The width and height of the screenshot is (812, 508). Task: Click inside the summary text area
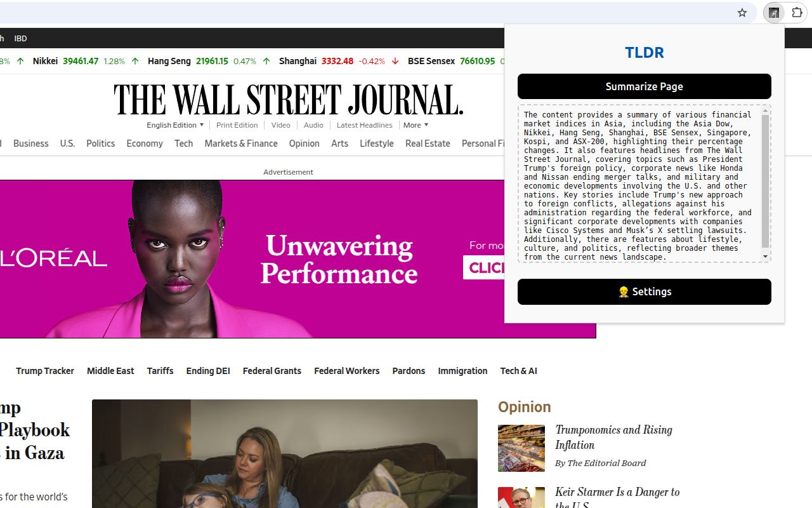pos(639,184)
